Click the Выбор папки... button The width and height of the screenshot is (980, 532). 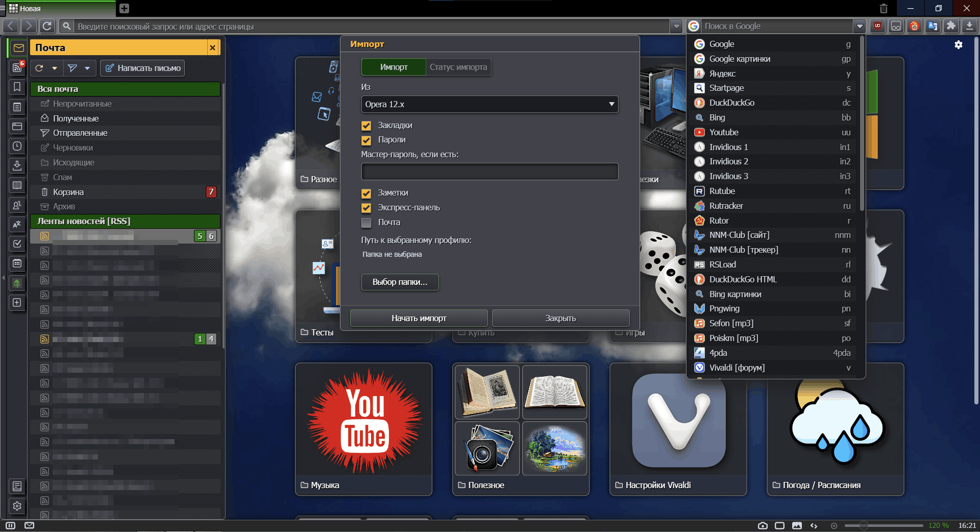coord(400,282)
